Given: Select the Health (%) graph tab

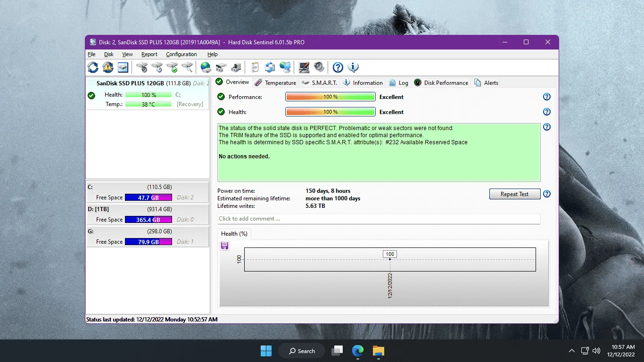Looking at the screenshot, I should (x=234, y=233).
